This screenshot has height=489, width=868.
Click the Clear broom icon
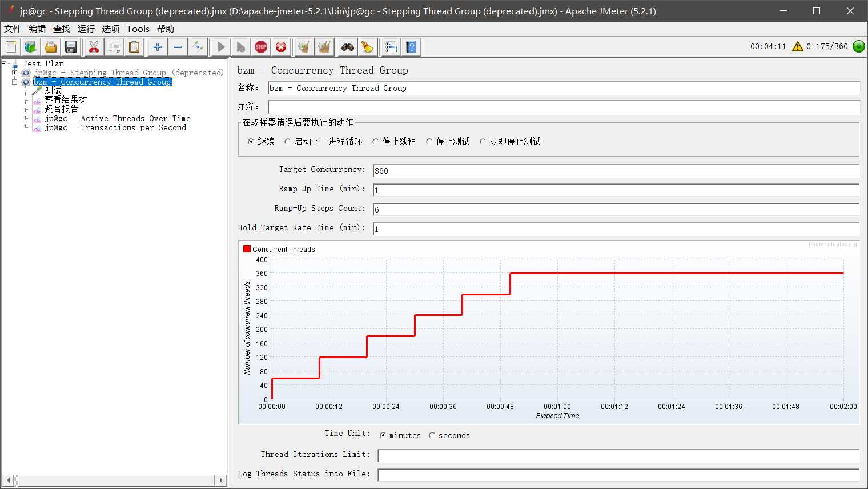[x=304, y=47]
